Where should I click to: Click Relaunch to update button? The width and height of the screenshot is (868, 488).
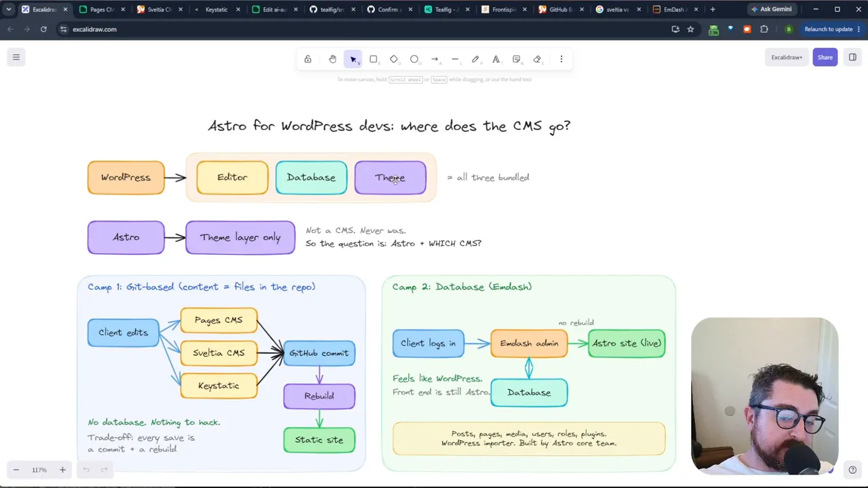pos(832,29)
